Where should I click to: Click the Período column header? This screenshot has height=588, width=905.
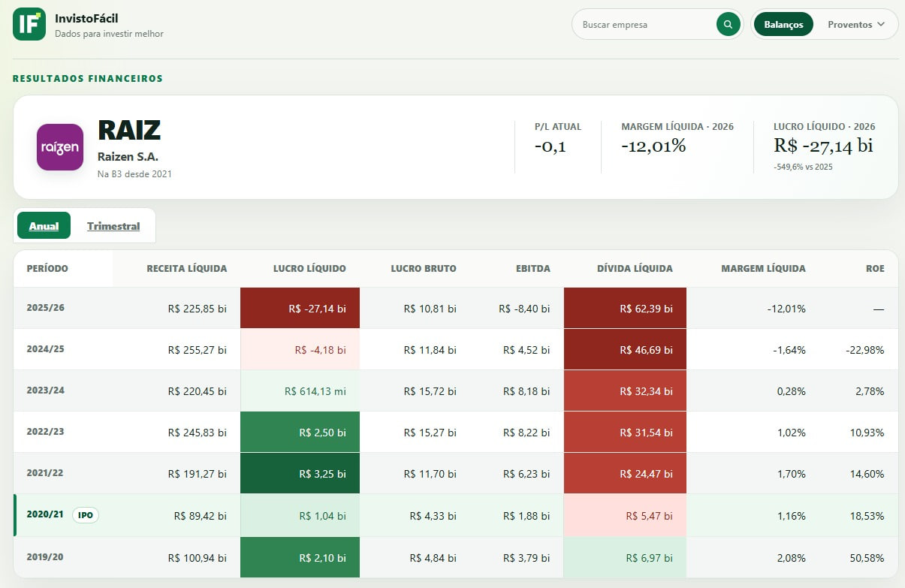[47, 268]
